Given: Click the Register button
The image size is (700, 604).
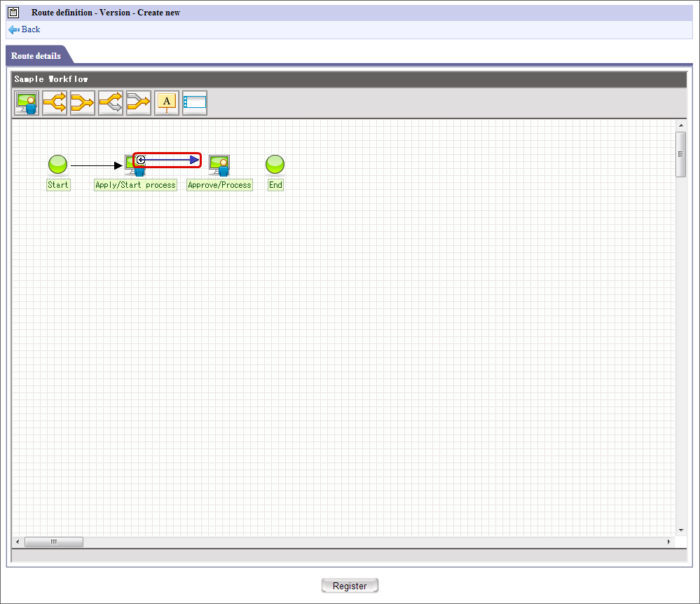Looking at the screenshot, I should [x=350, y=586].
